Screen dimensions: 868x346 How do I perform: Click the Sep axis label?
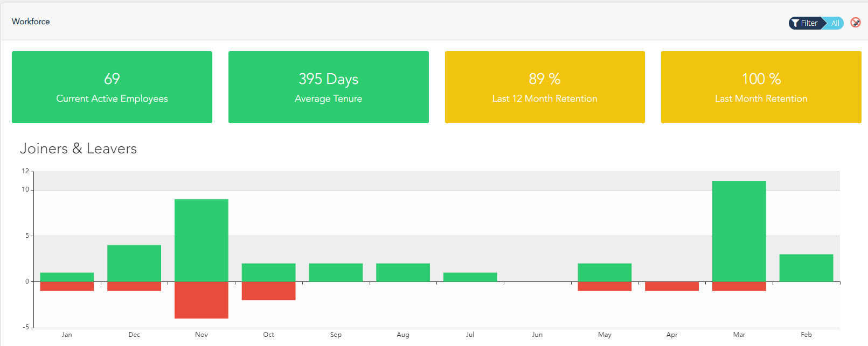[336, 335]
